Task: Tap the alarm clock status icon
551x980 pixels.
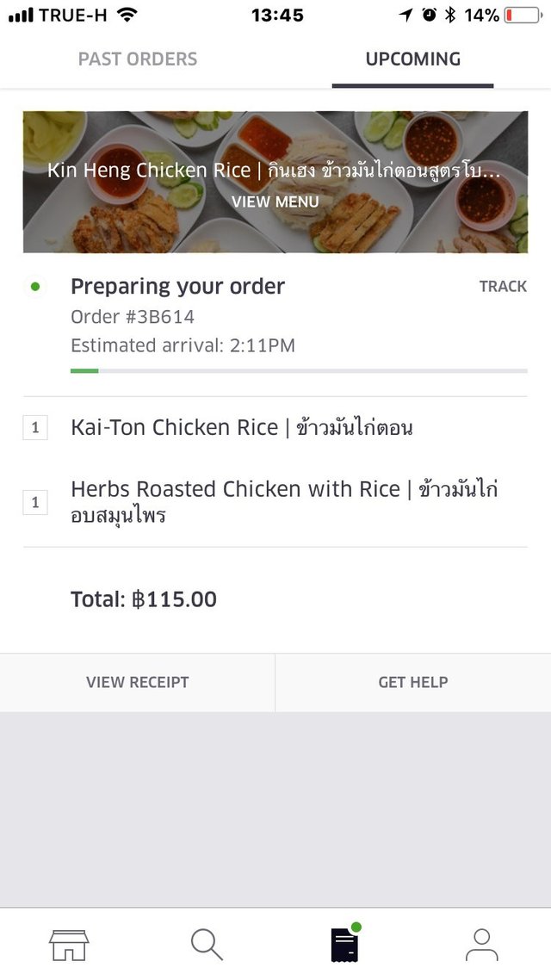Action: (x=429, y=16)
